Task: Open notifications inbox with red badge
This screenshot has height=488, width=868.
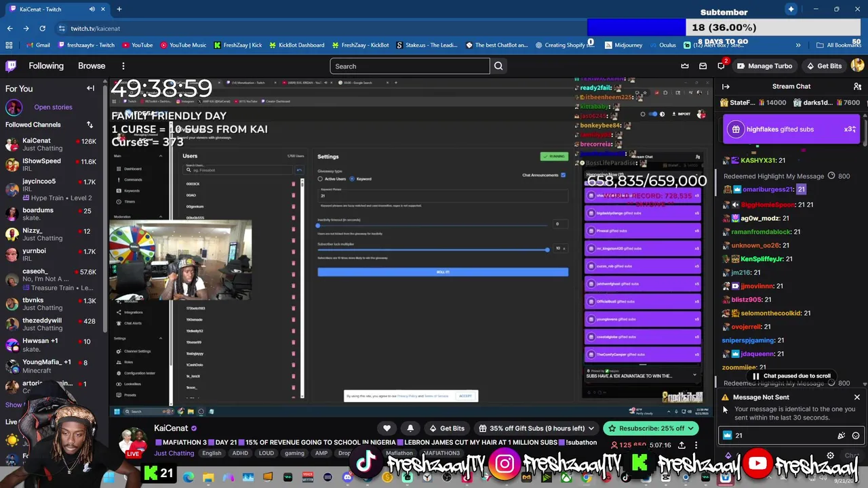Action: point(722,66)
